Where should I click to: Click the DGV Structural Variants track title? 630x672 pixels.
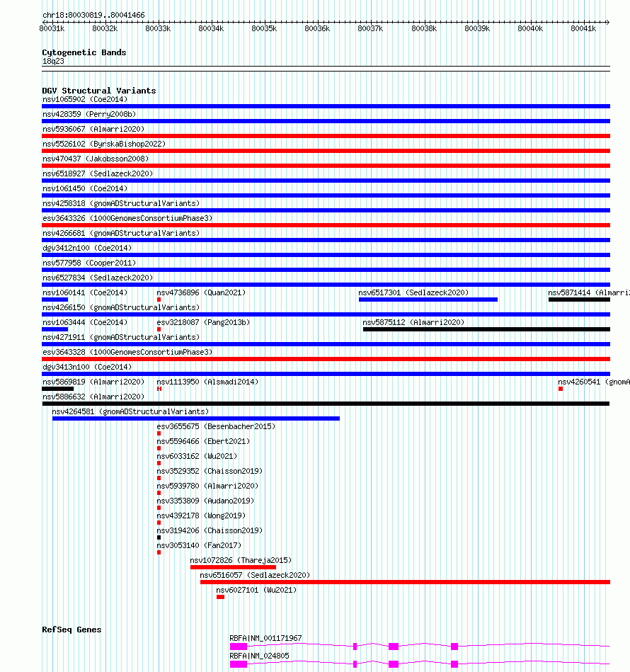coord(99,91)
